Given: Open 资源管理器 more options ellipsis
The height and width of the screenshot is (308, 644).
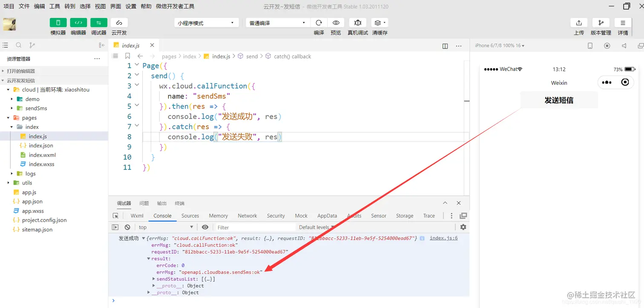Looking at the screenshot, I should (97, 59).
